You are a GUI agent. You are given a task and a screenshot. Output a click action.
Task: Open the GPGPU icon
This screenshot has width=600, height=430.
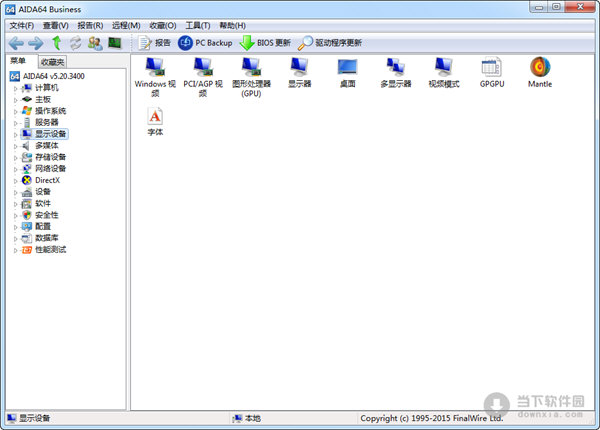[492, 72]
